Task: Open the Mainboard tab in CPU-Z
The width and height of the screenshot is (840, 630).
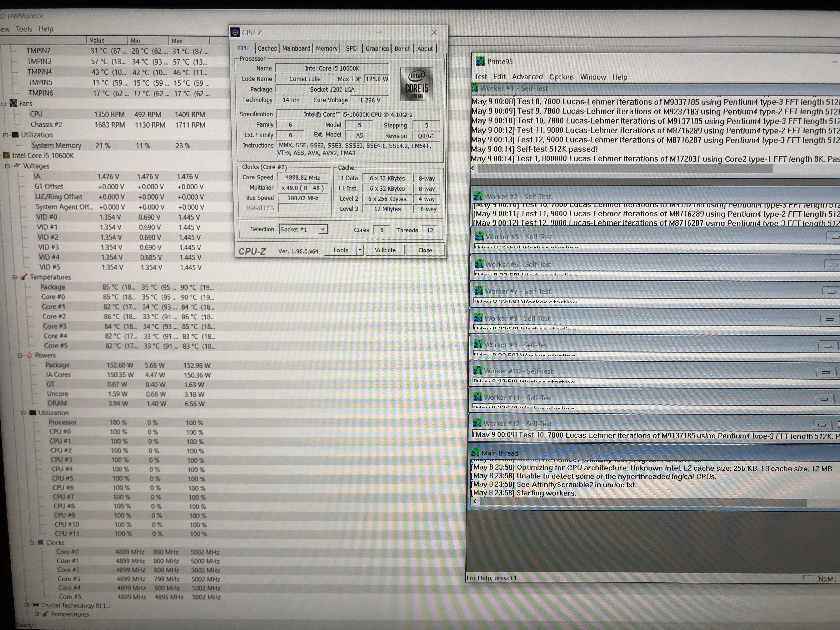Action: click(296, 49)
